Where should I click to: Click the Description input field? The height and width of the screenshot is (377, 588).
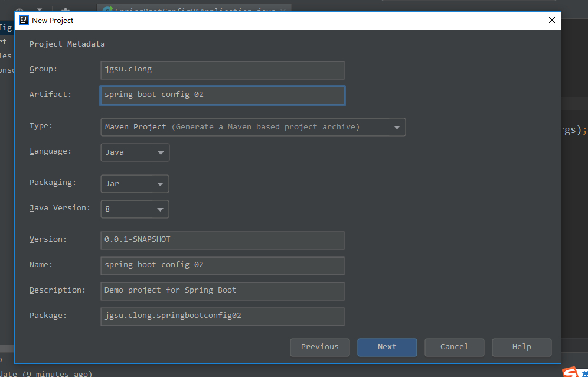(x=223, y=291)
